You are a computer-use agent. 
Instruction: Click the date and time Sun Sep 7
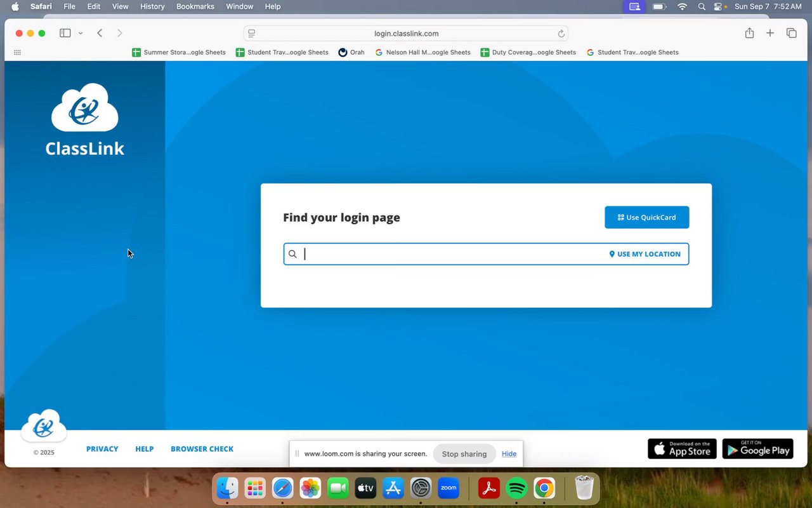pyautogui.click(x=768, y=6)
